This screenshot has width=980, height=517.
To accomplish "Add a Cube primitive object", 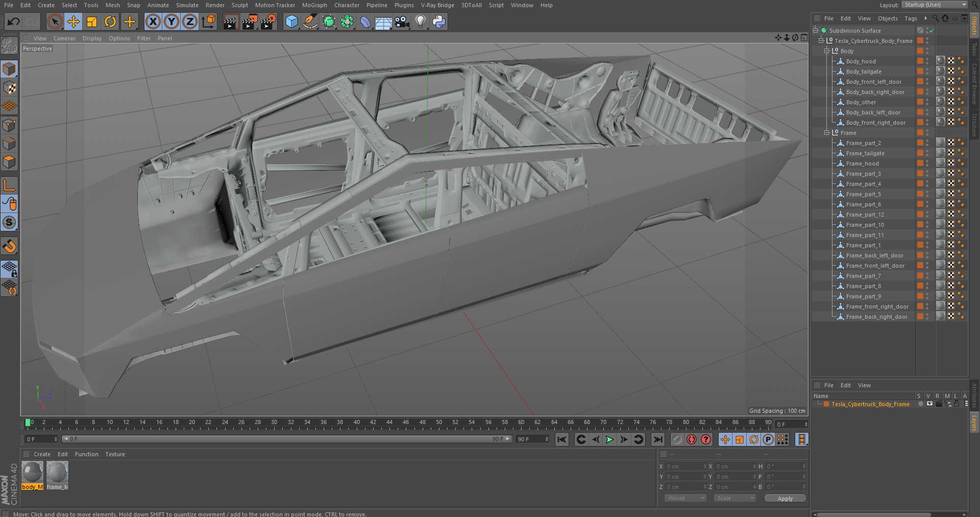I will pyautogui.click(x=291, y=21).
